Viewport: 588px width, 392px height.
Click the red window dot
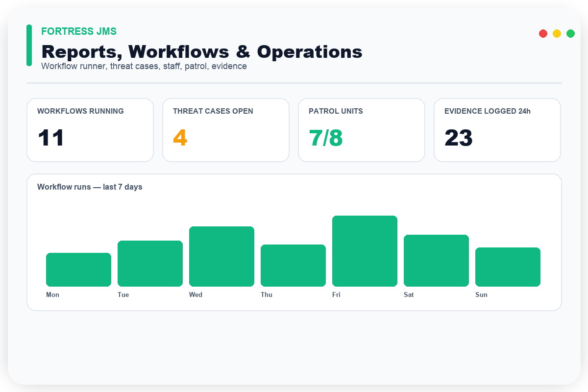coord(543,33)
